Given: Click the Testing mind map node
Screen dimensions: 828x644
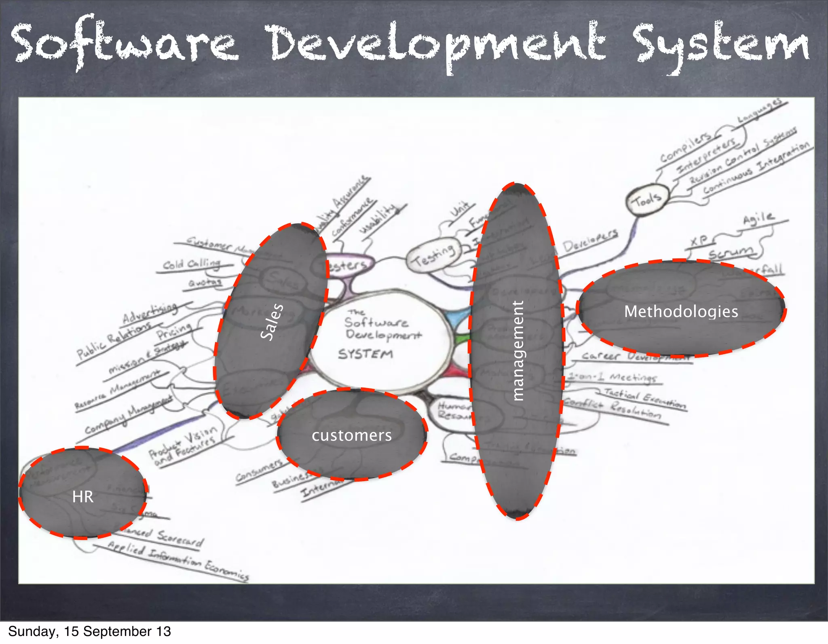Looking at the screenshot, I should click(434, 255).
